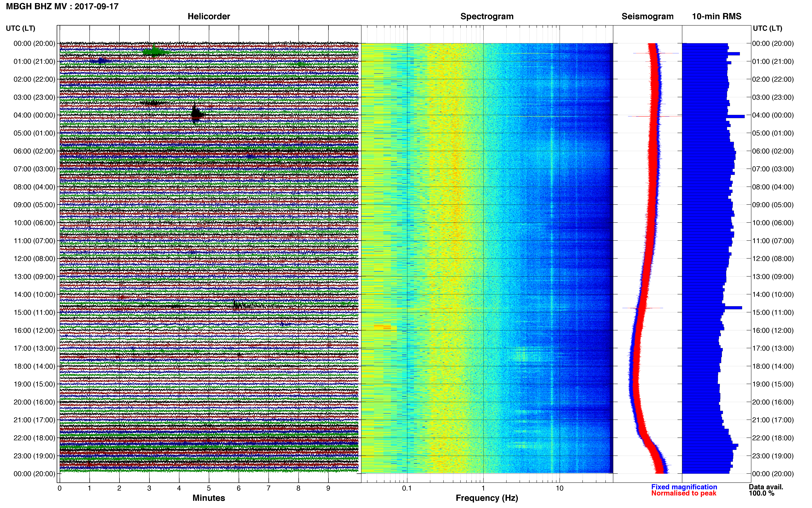Viewport: 812px width, 508px height.
Task: Click the 'Data avail.' label
Action: (766, 487)
